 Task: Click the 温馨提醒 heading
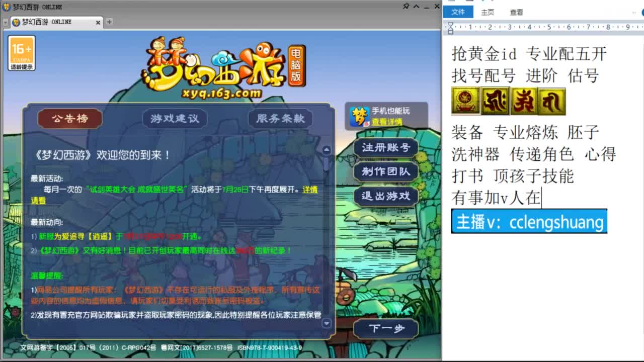point(47,276)
